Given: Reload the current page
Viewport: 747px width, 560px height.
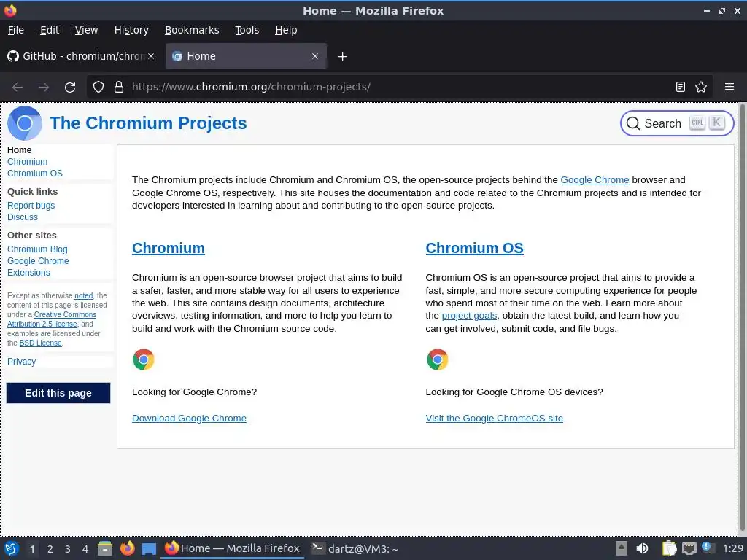Looking at the screenshot, I should 70,87.
